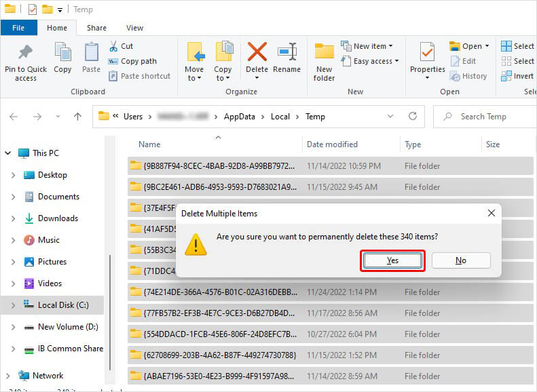
Task: Switch to the View tab
Action: [x=134, y=28]
